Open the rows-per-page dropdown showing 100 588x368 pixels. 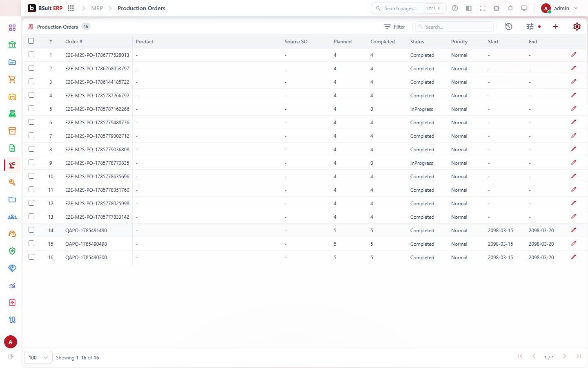38,357
